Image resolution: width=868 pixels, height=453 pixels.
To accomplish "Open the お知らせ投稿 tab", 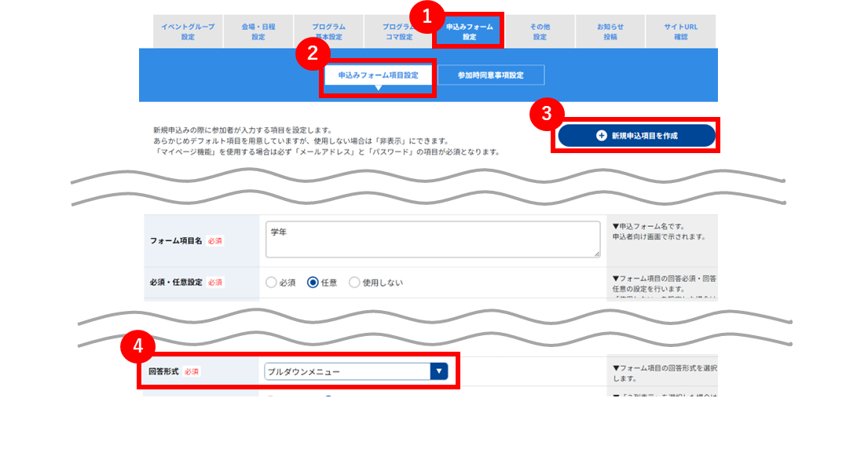I will [x=610, y=31].
